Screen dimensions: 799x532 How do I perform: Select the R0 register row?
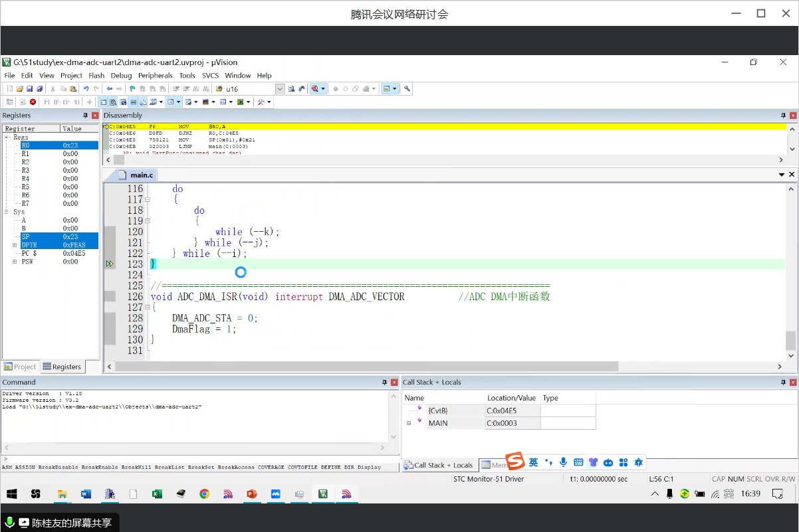[x=51, y=145]
